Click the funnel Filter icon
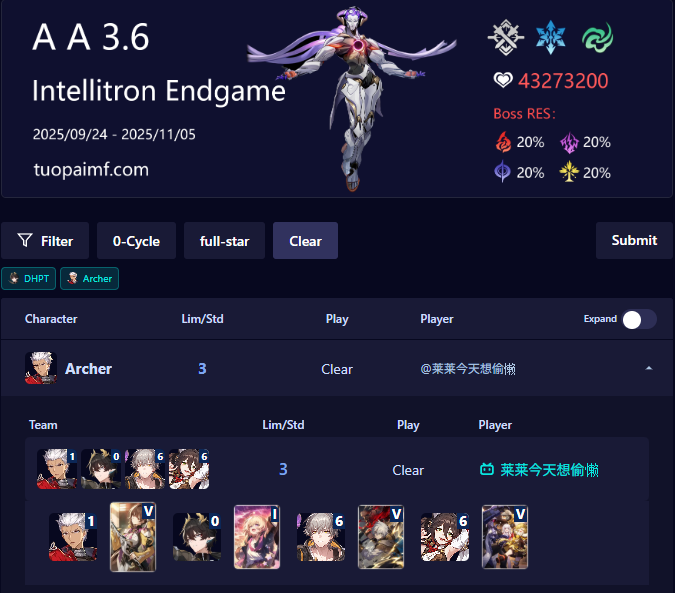This screenshot has width=675, height=593. 25,240
